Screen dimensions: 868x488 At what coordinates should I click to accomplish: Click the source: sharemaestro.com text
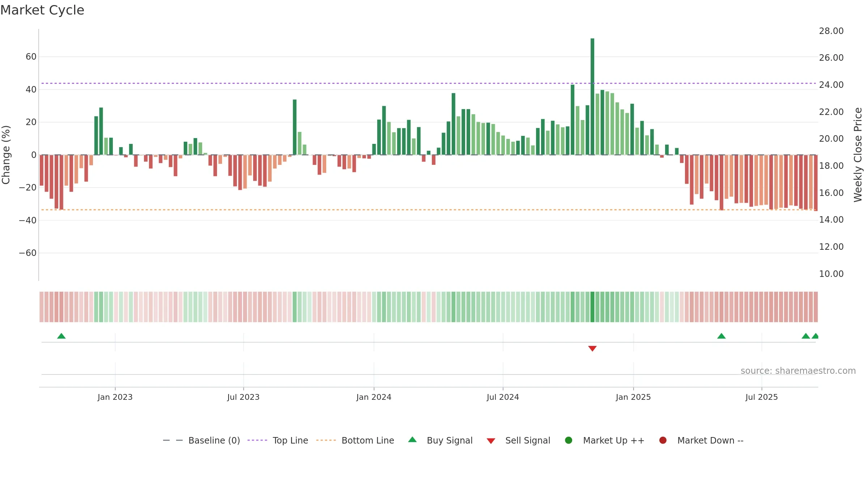coord(798,371)
